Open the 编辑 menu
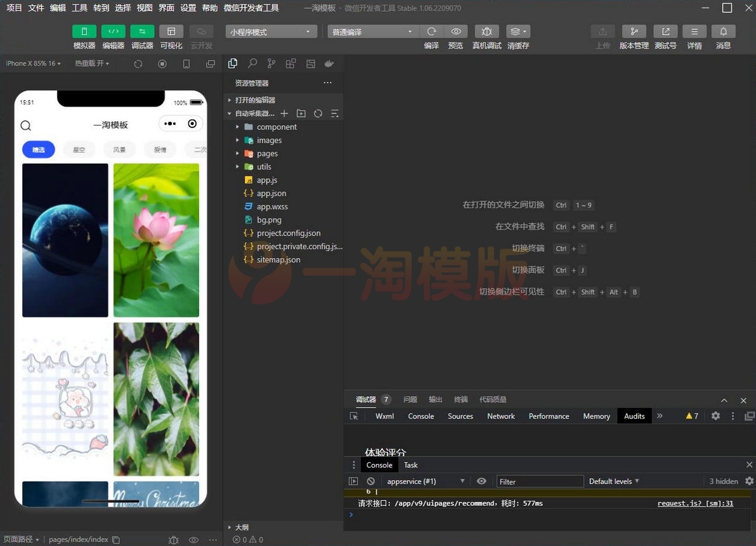This screenshot has width=756, height=546. coord(58,8)
